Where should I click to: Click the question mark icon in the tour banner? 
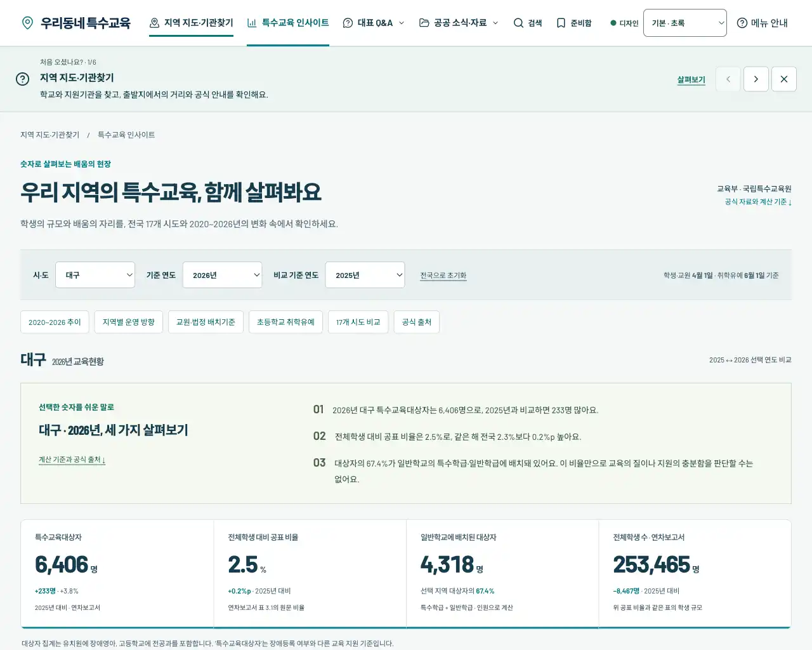tap(22, 79)
